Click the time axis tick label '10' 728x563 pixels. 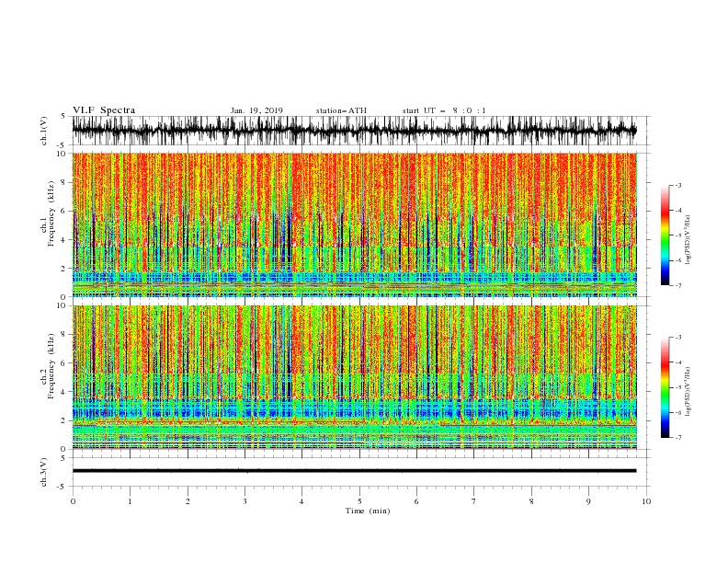[x=646, y=501]
